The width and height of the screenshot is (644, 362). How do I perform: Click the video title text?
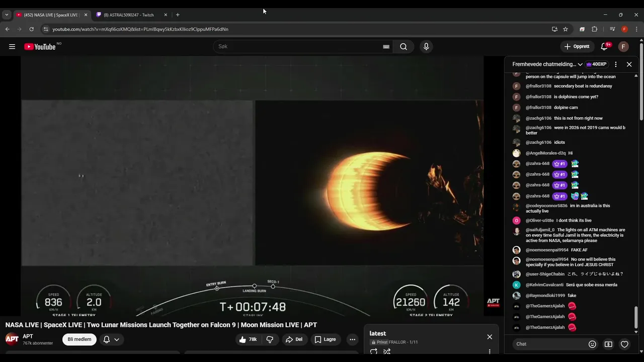click(161, 325)
